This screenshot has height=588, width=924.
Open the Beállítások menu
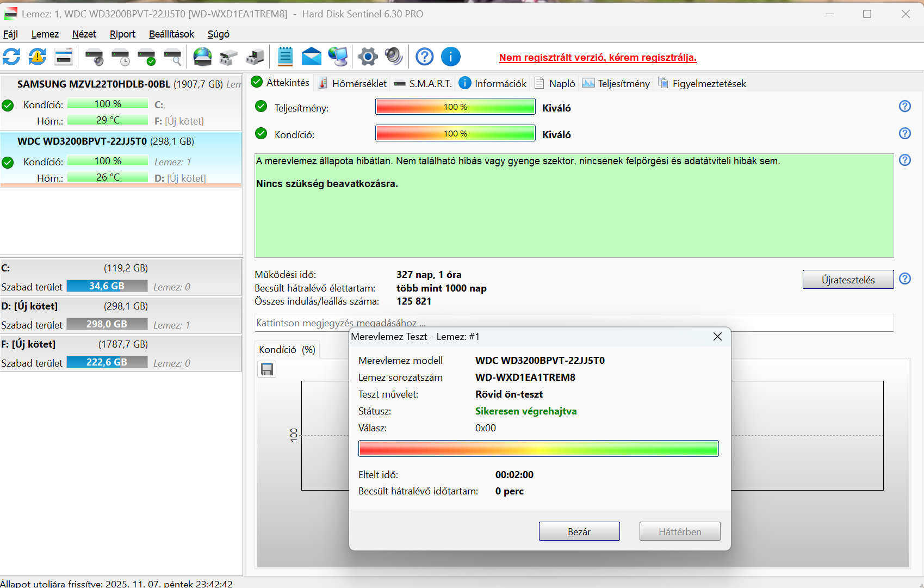[x=172, y=34]
